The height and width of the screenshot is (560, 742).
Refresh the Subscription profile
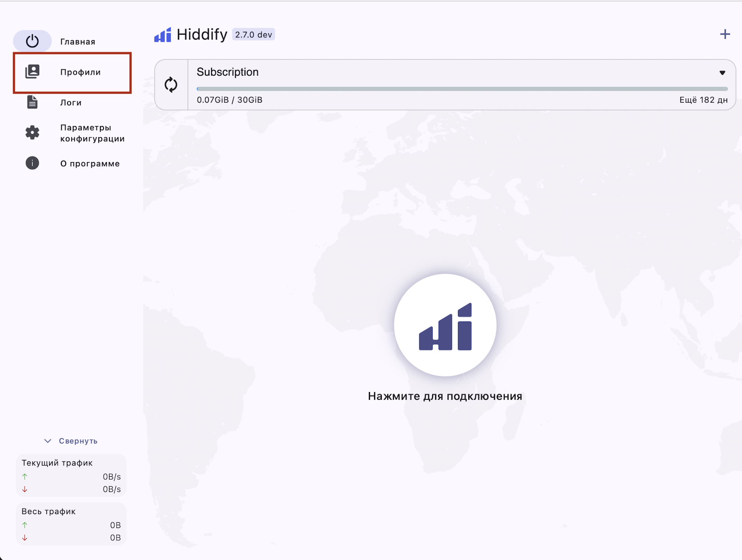pos(171,85)
